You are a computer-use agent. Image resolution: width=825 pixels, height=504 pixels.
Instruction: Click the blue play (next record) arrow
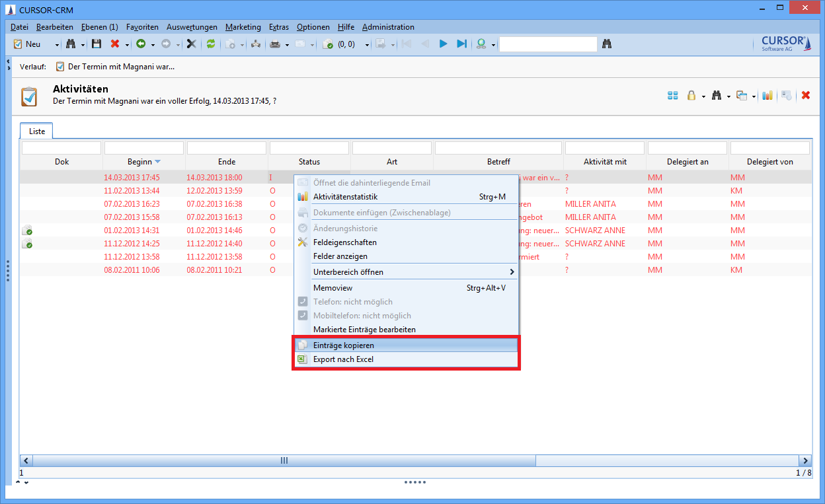click(x=444, y=44)
